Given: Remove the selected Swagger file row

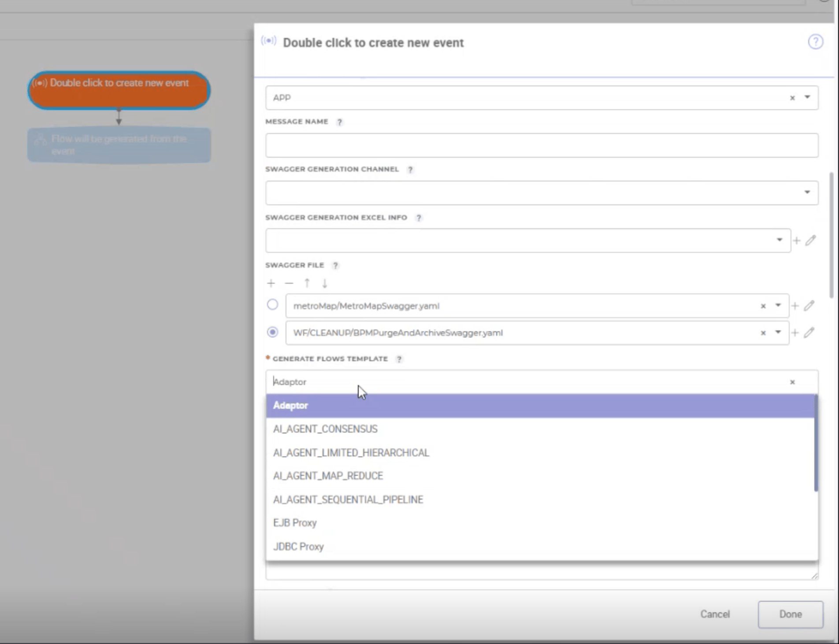Looking at the screenshot, I should [289, 283].
